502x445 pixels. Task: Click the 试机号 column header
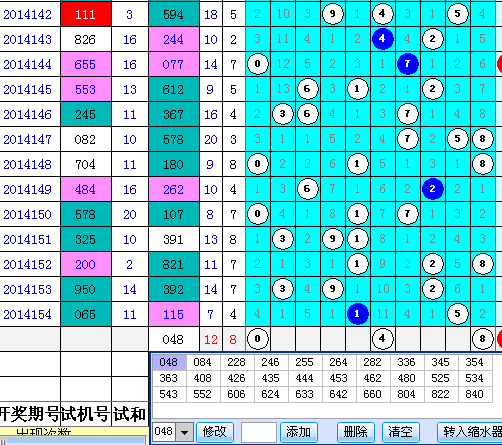[x=86, y=414]
